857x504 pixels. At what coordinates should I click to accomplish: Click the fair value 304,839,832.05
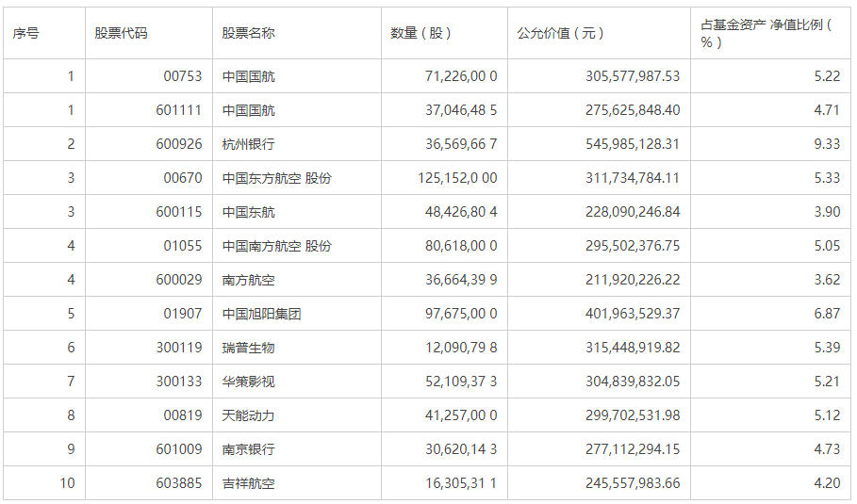click(633, 382)
